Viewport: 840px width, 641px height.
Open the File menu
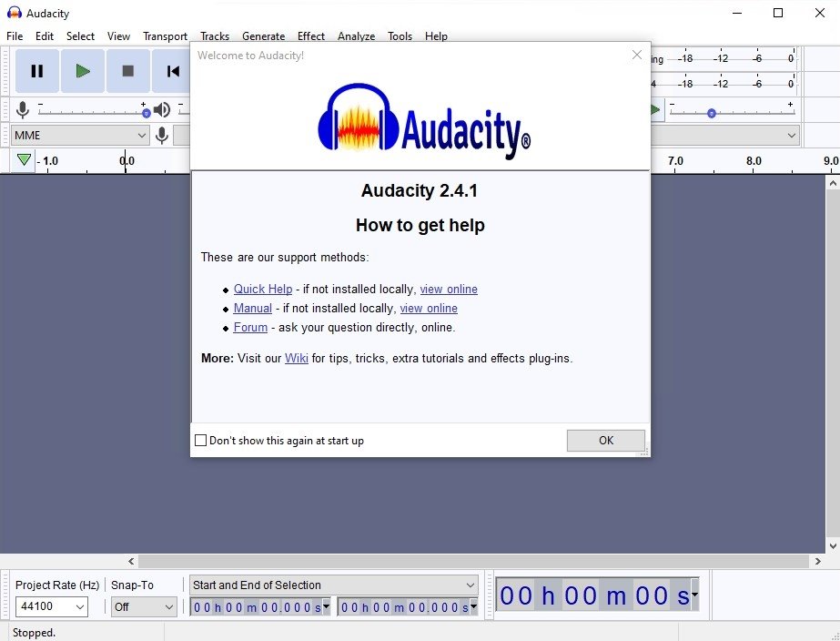[15, 36]
